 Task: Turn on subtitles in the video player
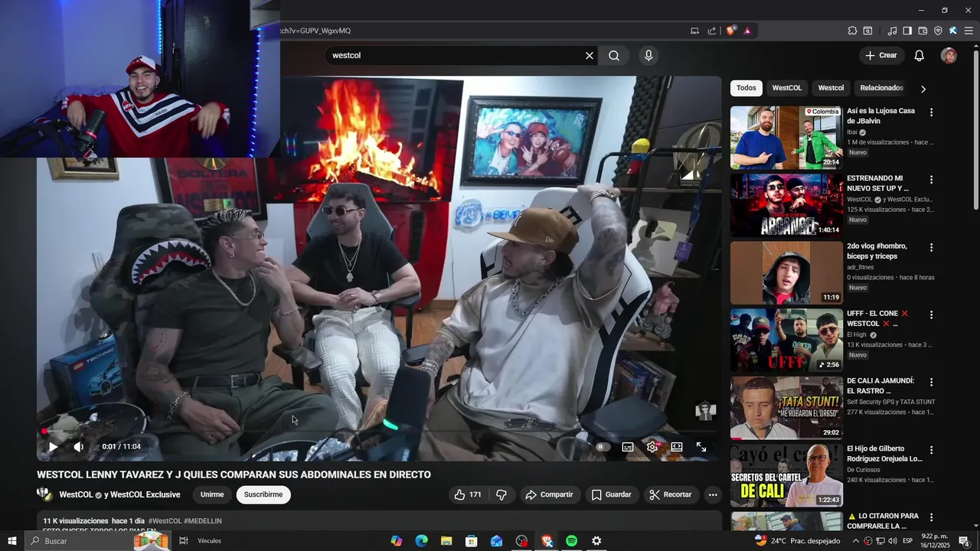coord(628,447)
